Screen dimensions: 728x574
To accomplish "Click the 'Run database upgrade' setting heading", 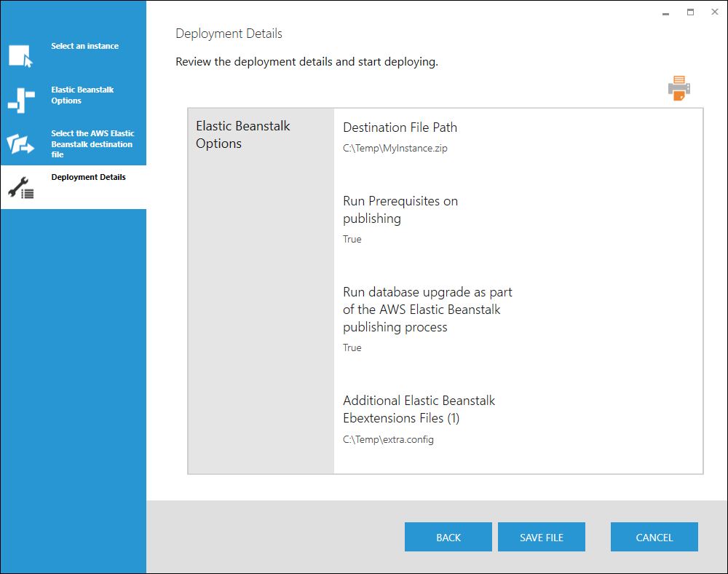I will click(427, 310).
